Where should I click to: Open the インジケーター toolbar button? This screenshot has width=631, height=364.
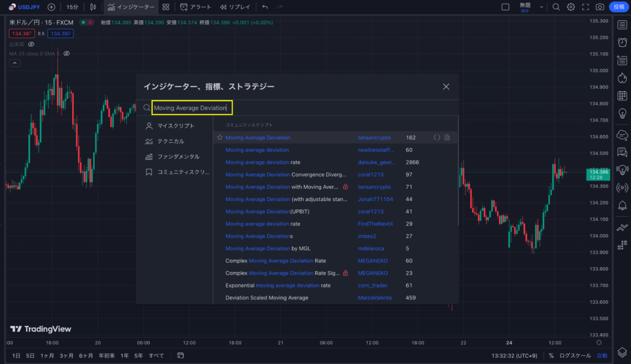[131, 7]
